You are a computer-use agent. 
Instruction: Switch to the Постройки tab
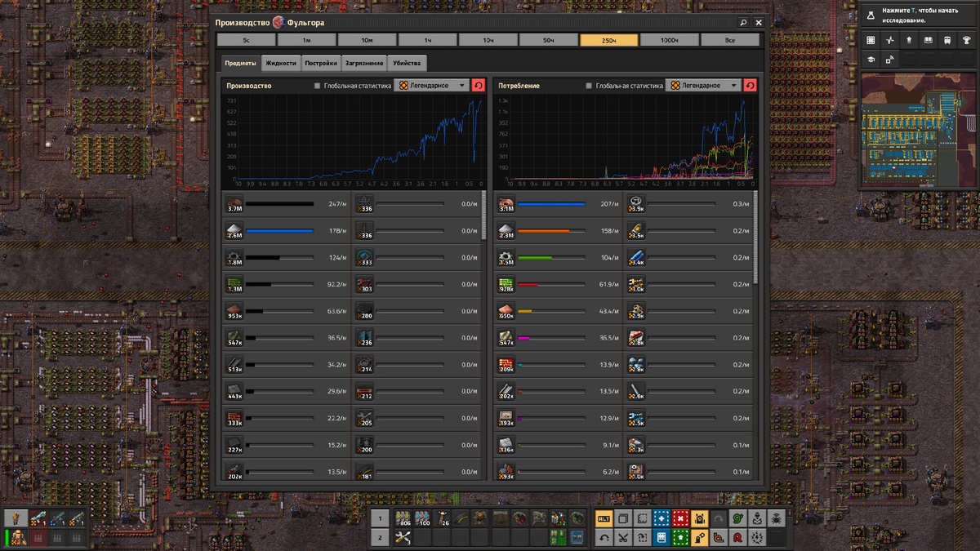pos(321,63)
